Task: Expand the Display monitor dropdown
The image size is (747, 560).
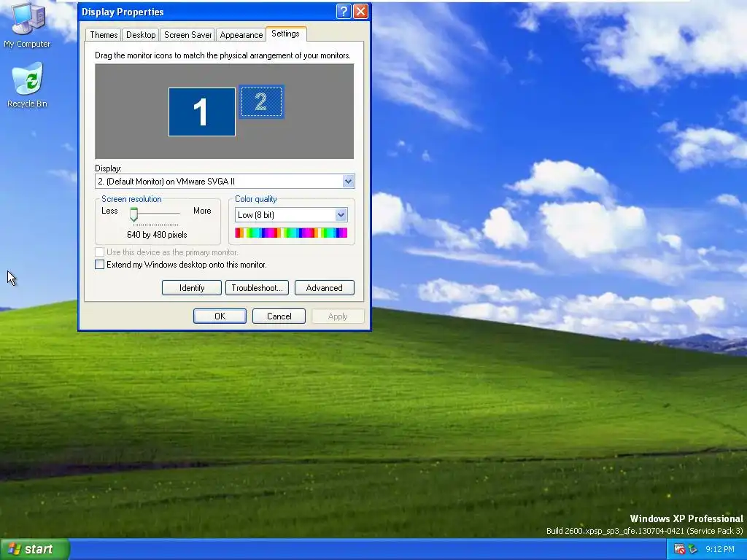Action: (348, 181)
